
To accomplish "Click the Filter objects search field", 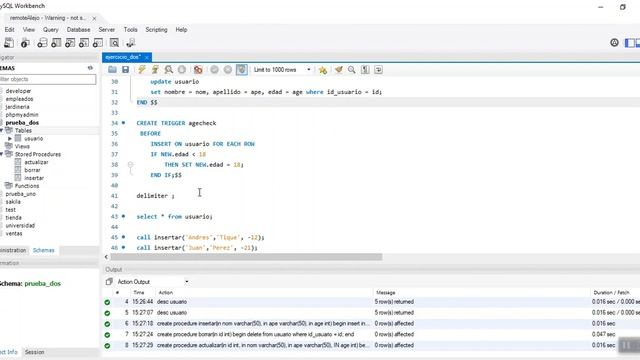I will pos(48,79).
